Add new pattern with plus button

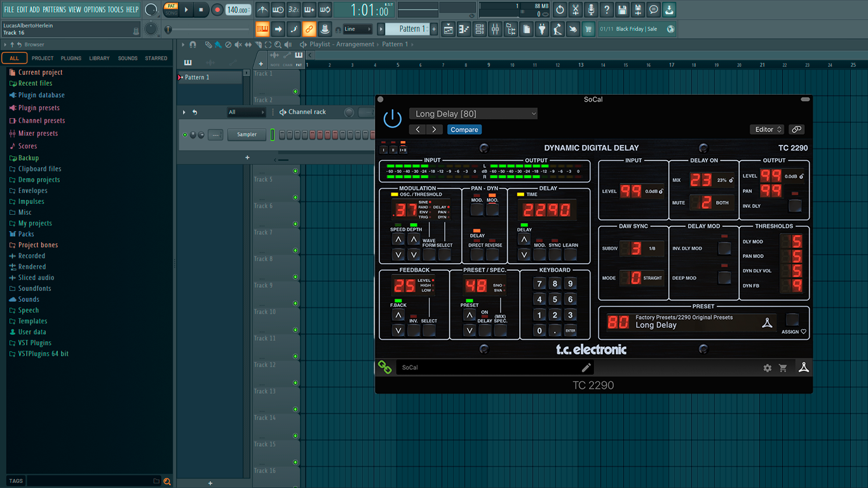pyautogui.click(x=435, y=29)
